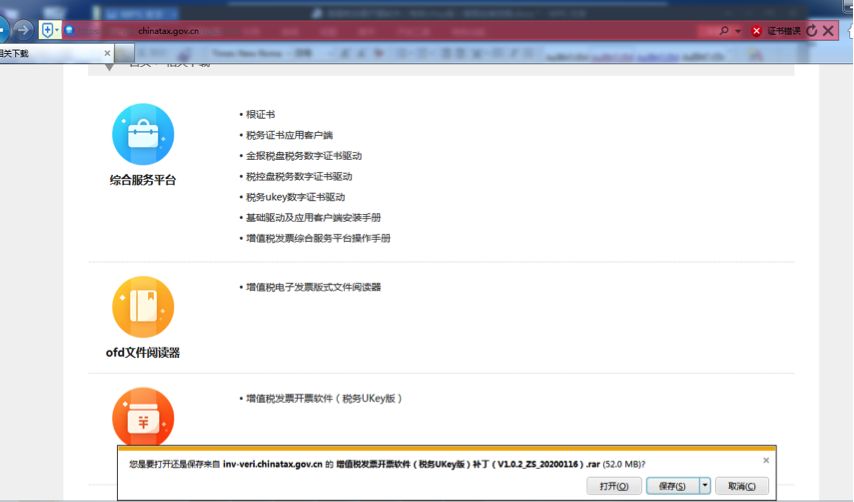Open the 根证书 download link
Viewport: 854px width, 502px height.
click(x=260, y=114)
